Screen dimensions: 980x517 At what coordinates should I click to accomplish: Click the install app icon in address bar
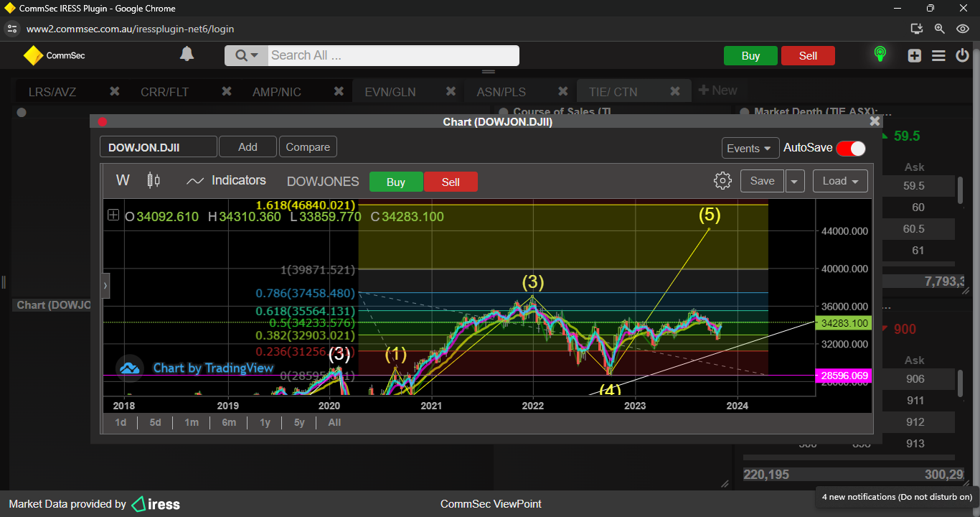pos(916,29)
